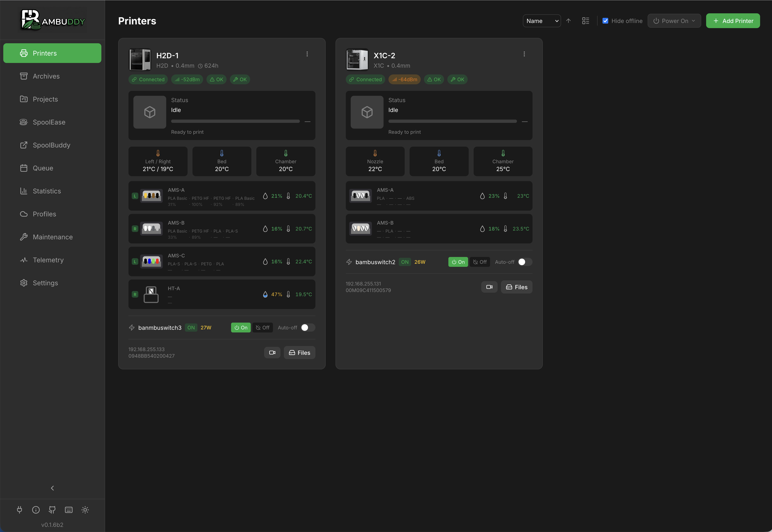Viewport: 772px width, 532px height.
Task: Open the camera view for X1C-2
Action: (489, 287)
